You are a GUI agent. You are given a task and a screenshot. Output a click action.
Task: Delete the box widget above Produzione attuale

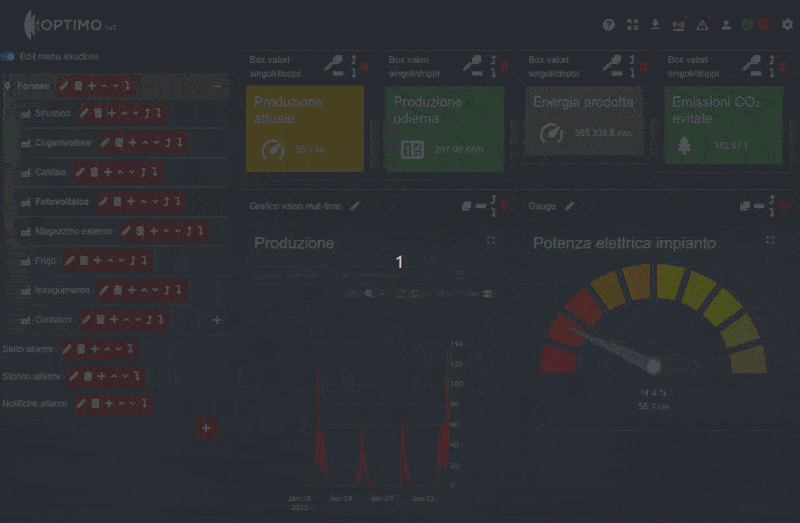[365, 67]
